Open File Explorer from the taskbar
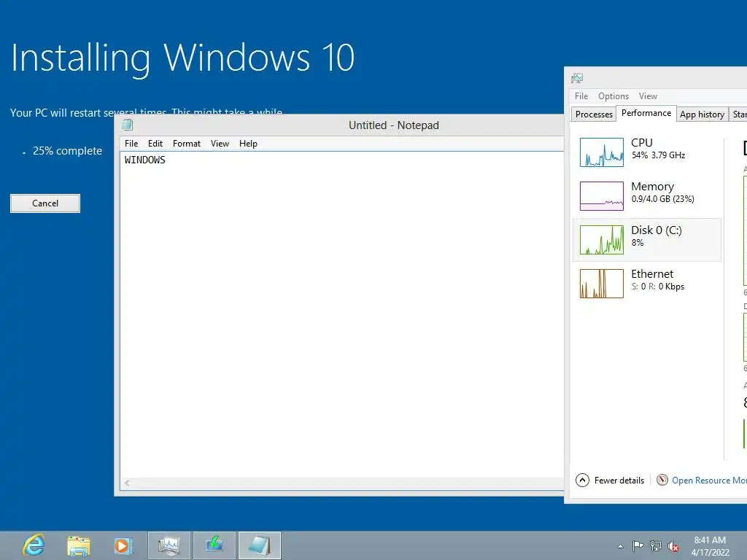747x560 pixels. pos(79,545)
